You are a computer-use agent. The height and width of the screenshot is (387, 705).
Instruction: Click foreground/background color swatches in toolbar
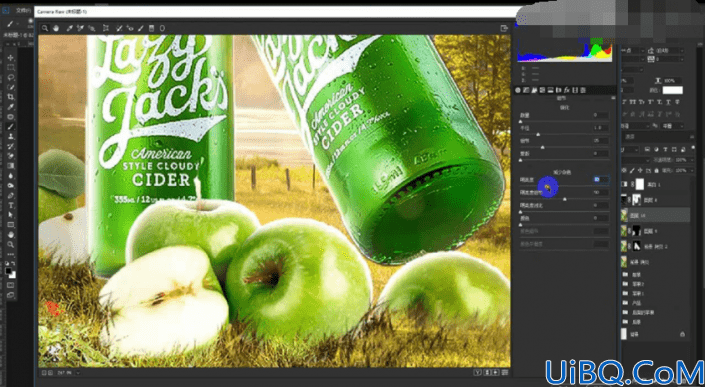10,272
